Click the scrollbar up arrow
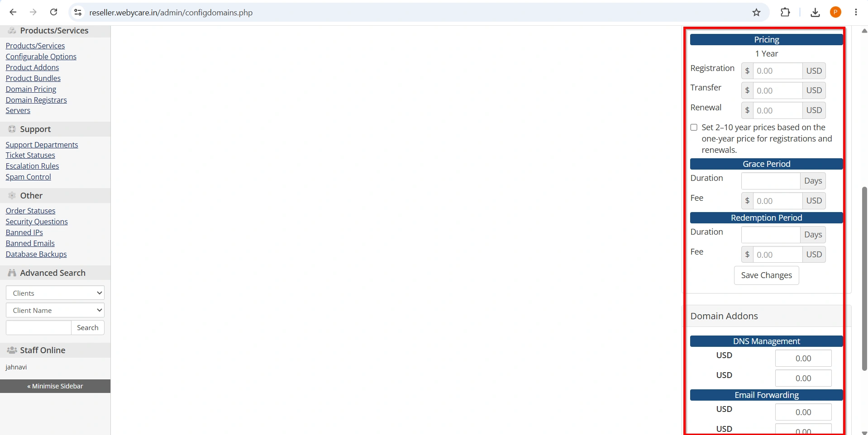 (864, 31)
